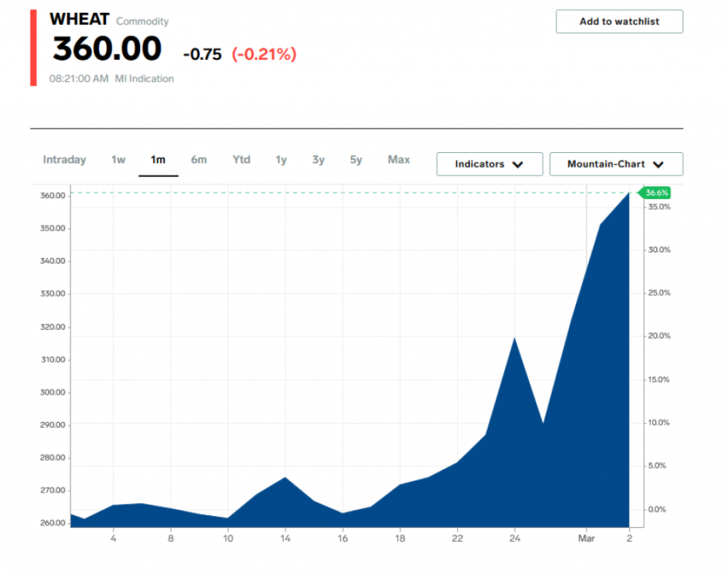728x575 pixels.
Task: Click the WHEAT commodity title
Action: pyautogui.click(x=79, y=19)
